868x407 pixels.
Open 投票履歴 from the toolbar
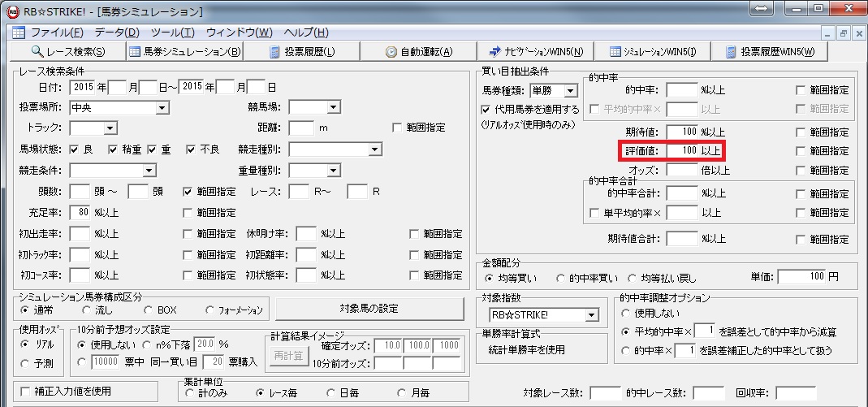coord(302,52)
